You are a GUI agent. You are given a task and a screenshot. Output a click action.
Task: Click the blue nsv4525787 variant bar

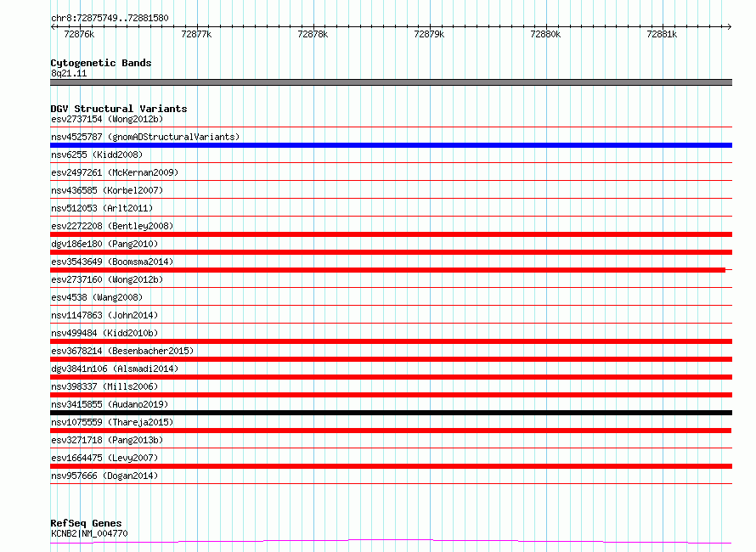point(391,145)
